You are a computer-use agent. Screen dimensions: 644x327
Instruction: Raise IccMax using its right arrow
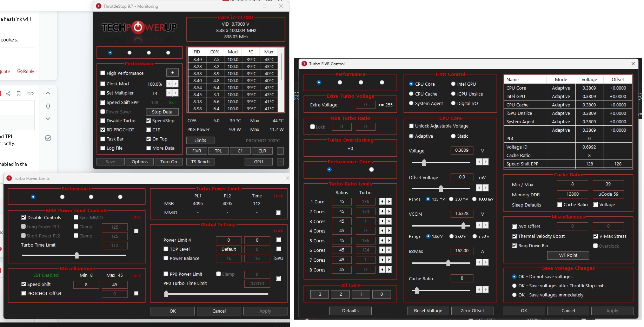(486, 262)
